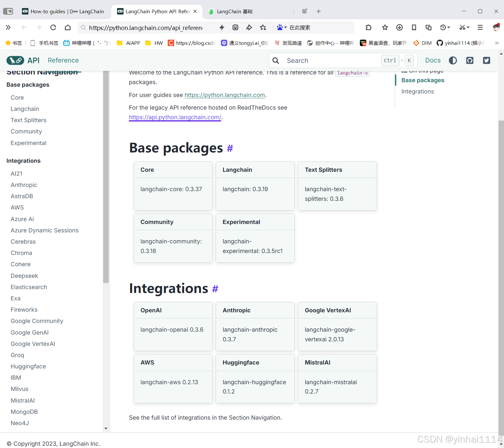The image size is (504, 448).
Task: Close the LangChain Python API Reference tab
Action: (x=195, y=11)
